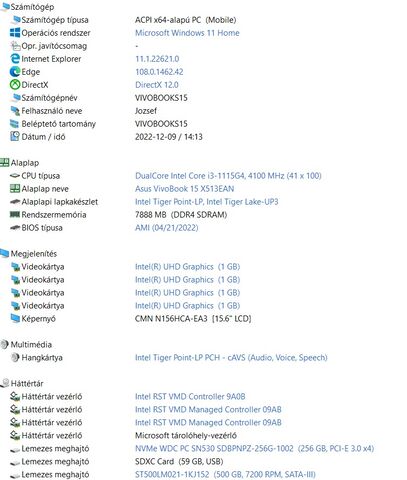Select the user name value 'Jozsef'

coord(146,111)
